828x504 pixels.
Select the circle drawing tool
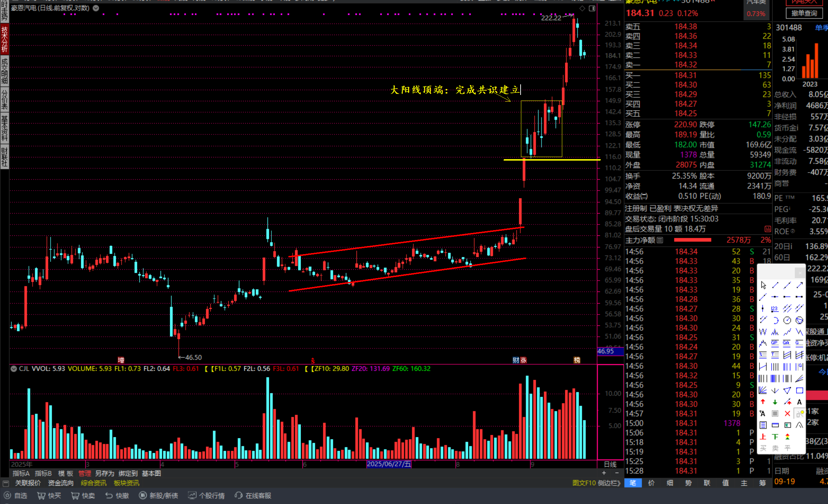click(787, 320)
